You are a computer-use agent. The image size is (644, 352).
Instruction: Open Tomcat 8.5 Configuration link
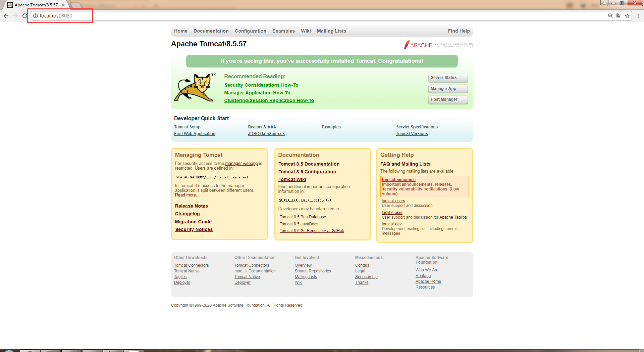pos(307,172)
